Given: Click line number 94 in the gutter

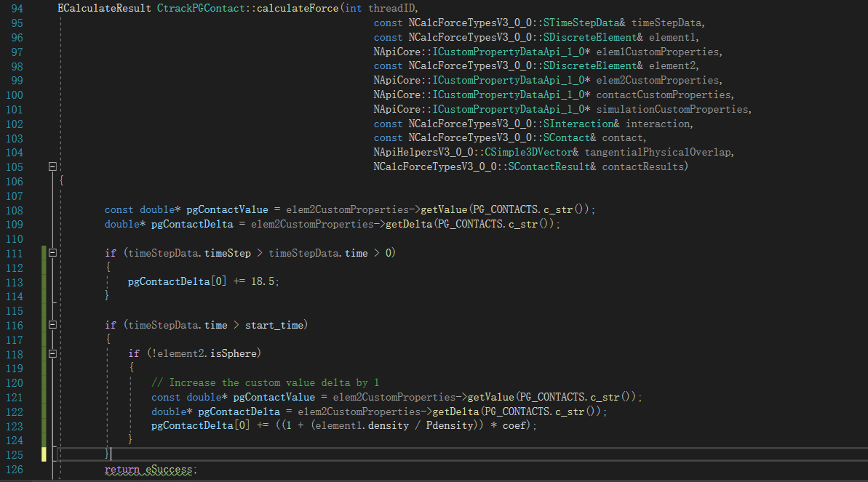Looking at the screenshot, I should pyautogui.click(x=17, y=9).
